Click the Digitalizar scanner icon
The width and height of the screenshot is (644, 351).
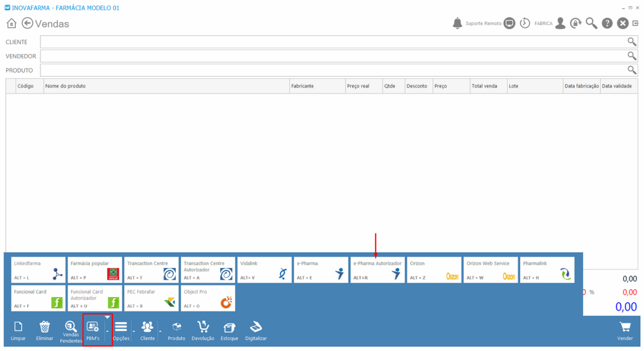(x=256, y=330)
